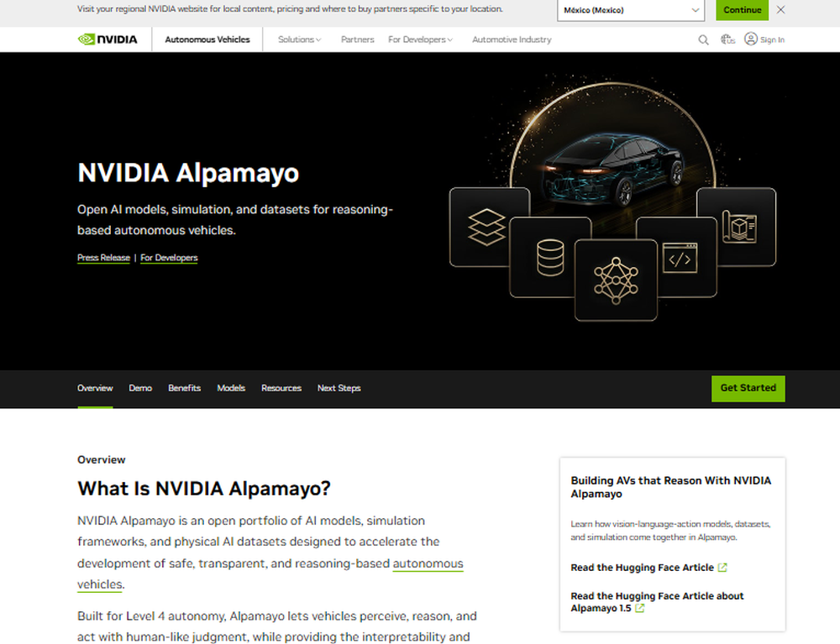Open the Press Release link
The width and height of the screenshot is (840, 644).
(103, 258)
